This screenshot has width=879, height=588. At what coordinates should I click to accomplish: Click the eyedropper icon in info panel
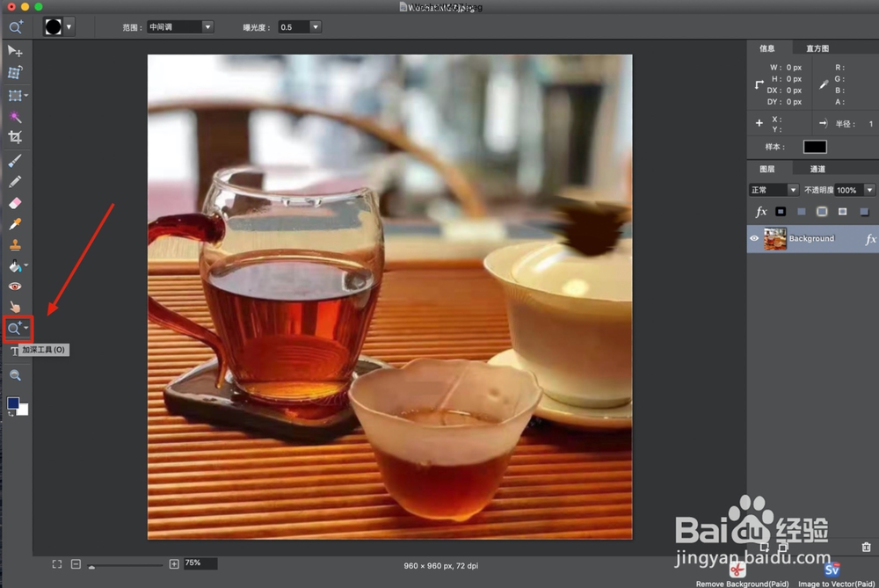(824, 84)
